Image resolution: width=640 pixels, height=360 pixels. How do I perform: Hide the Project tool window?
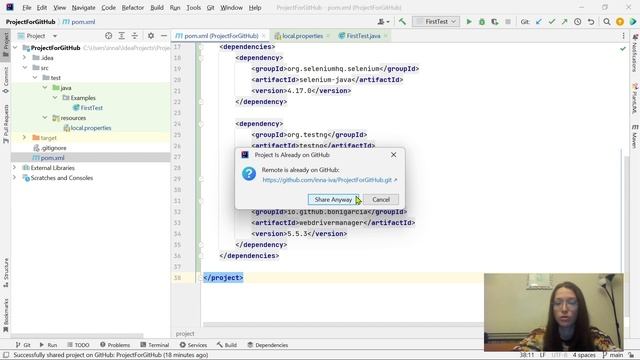click(164, 36)
